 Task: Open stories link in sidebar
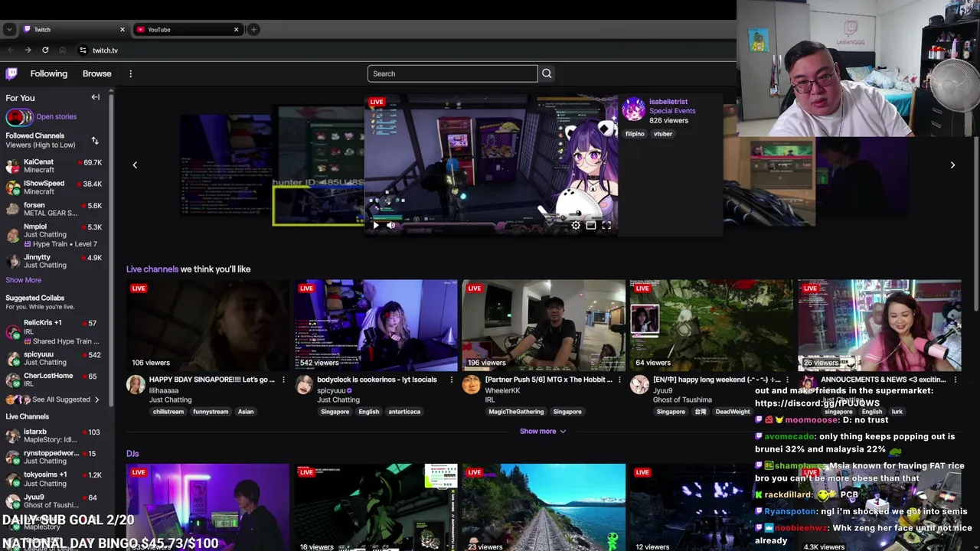[56, 117]
